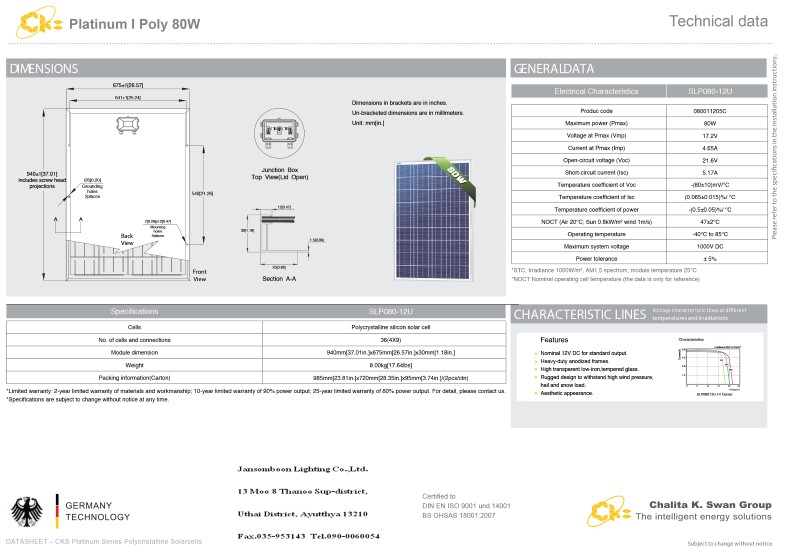
Task: Click the Back View label in drawing
Action: 127,239
